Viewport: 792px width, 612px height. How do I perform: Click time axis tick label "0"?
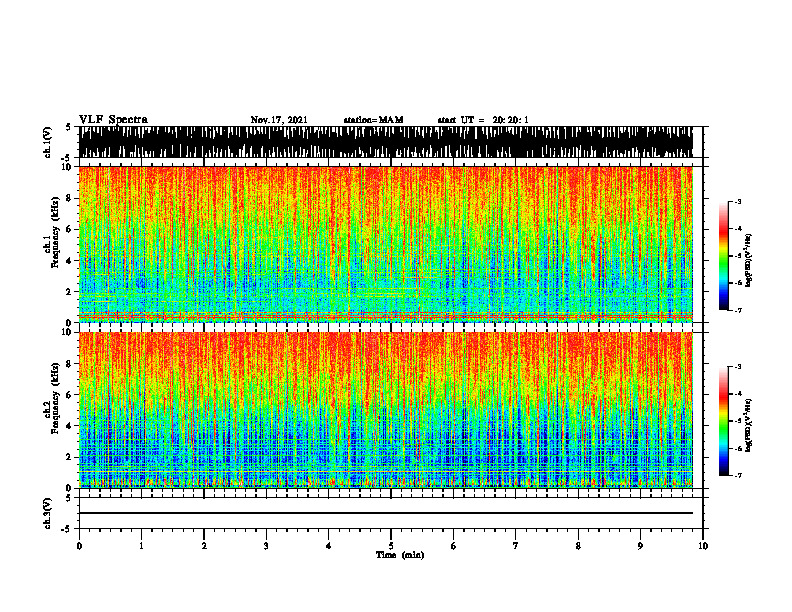point(79,546)
